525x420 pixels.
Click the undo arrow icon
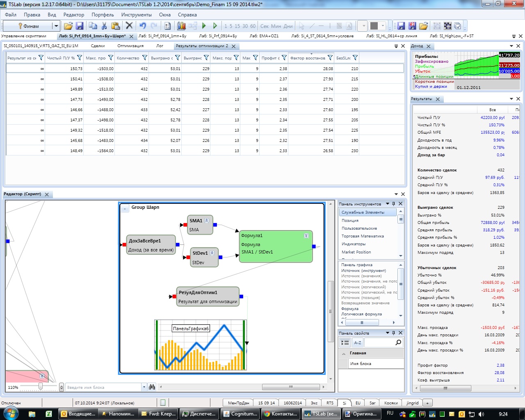(x=142, y=26)
